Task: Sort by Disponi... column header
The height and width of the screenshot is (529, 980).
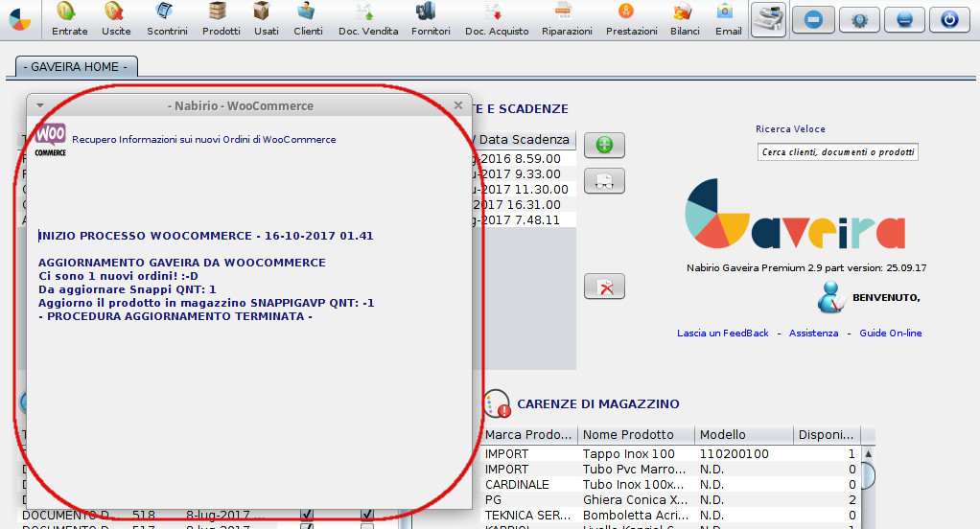Action: tap(827, 435)
